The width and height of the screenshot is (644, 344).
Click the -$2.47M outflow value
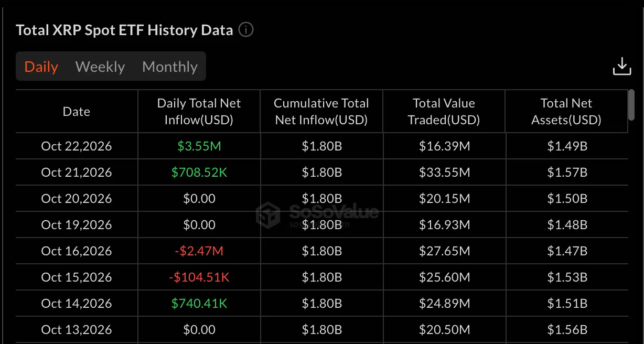pyautogui.click(x=199, y=251)
